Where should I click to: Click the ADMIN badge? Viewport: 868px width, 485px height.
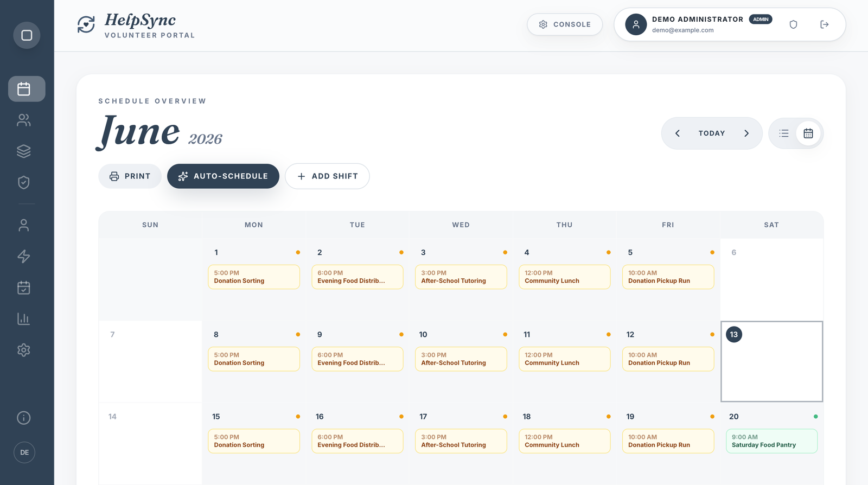761,20
